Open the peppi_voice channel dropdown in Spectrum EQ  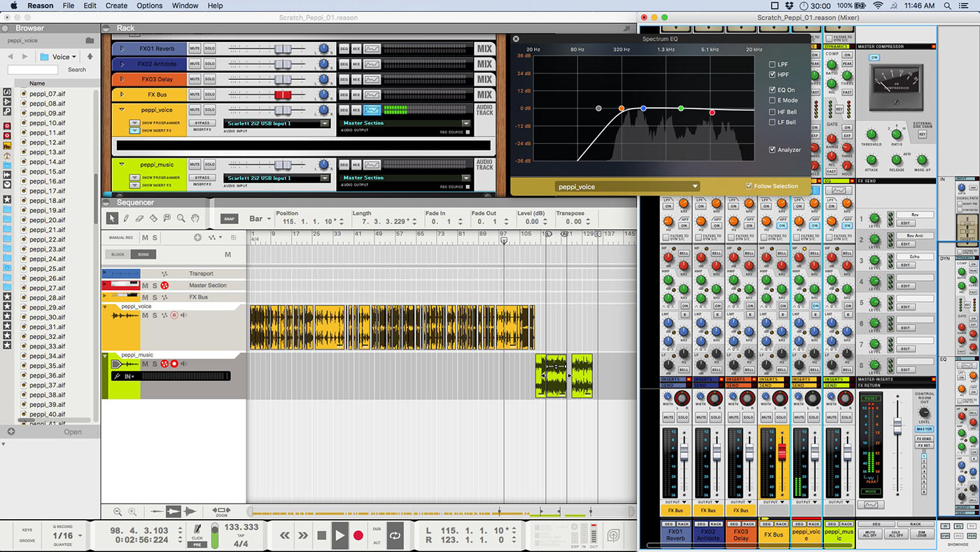point(627,186)
